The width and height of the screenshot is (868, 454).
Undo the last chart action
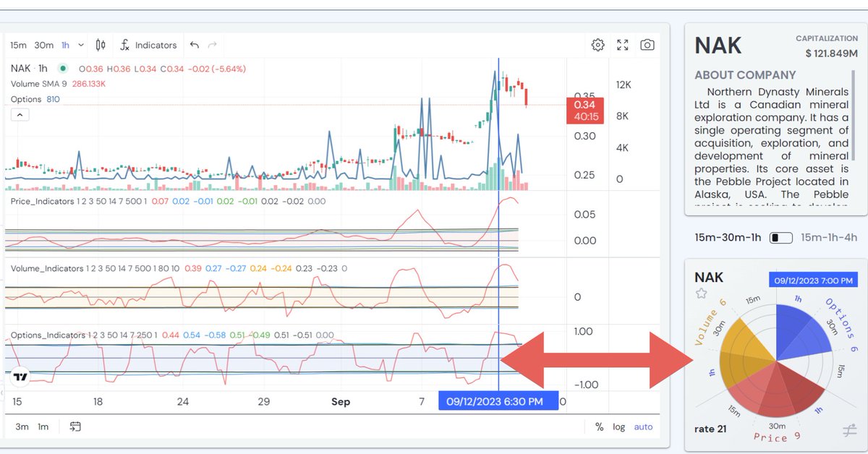[x=194, y=45]
